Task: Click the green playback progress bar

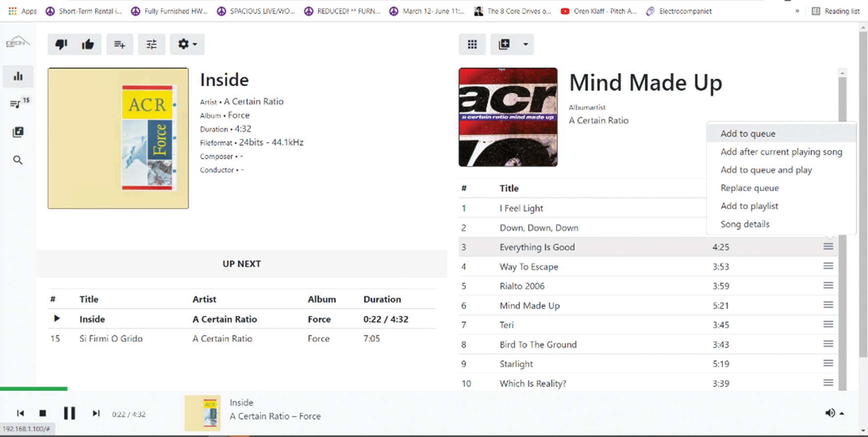Action: tap(34, 388)
